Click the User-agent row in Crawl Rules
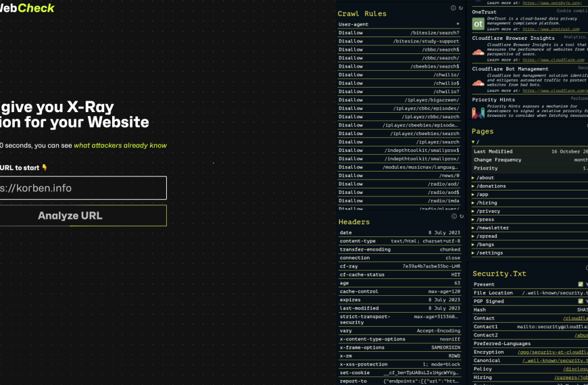 point(399,24)
